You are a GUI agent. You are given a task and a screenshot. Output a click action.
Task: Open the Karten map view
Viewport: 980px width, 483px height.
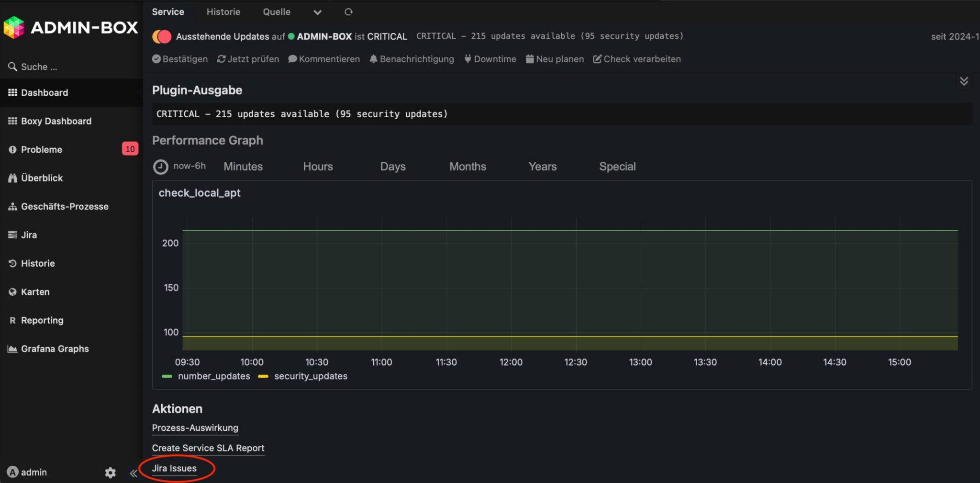(x=35, y=292)
